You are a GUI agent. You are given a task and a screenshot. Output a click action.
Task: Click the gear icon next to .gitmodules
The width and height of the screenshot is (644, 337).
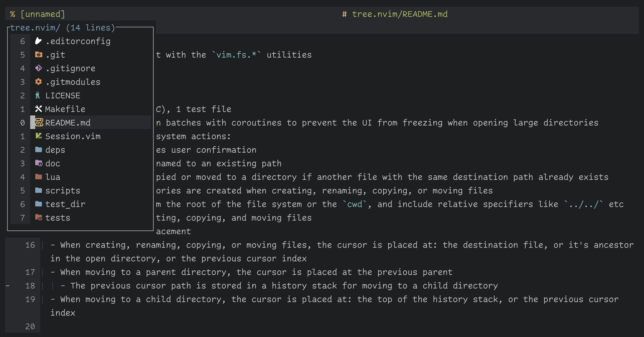coord(38,82)
